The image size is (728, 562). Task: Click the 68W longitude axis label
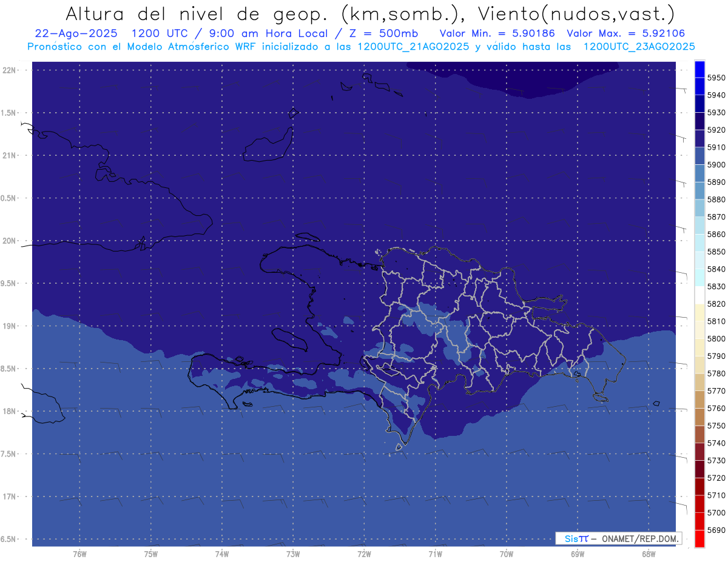point(648,554)
